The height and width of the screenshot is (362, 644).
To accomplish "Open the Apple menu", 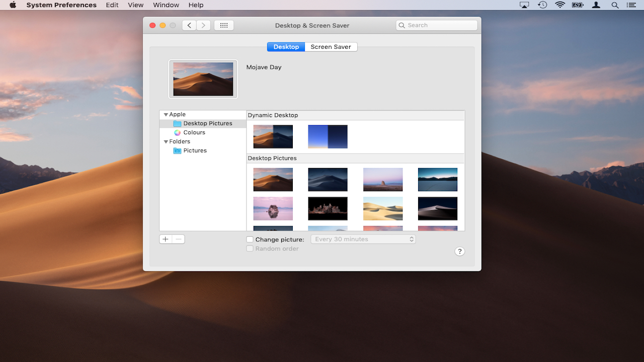I will (13, 5).
